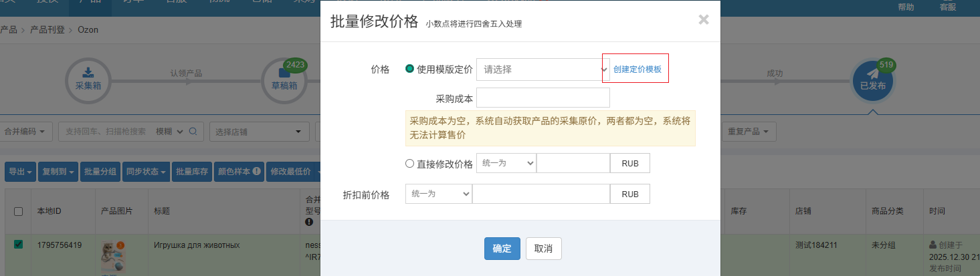Open the 导出 export menu
Image resolution: width=980 pixels, height=276 pixels.
[x=20, y=172]
